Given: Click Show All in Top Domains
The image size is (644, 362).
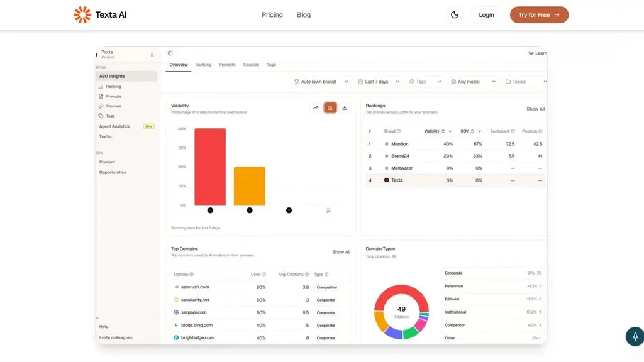Looking at the screenshot, I should pos(341,252).
